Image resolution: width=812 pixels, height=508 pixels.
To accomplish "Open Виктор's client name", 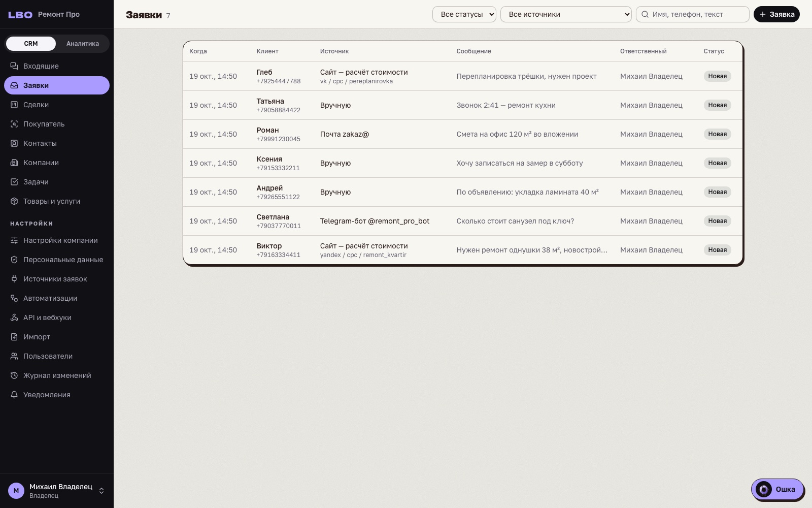I will coord(269,246).
